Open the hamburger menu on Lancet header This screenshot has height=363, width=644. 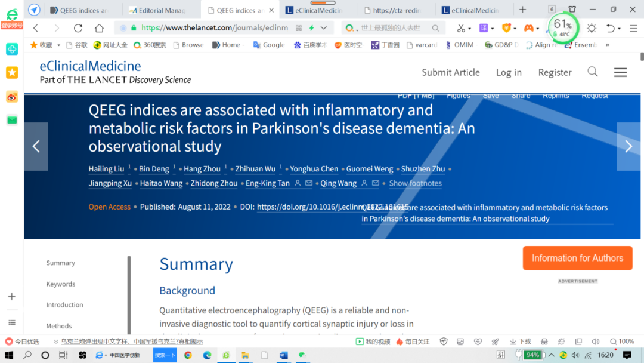point(620,72)
